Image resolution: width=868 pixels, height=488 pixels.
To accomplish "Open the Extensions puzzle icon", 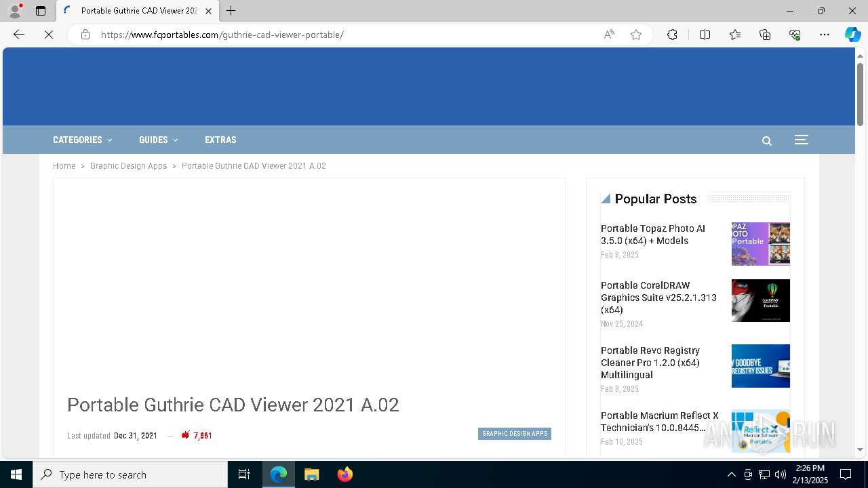I will (672, 35).
